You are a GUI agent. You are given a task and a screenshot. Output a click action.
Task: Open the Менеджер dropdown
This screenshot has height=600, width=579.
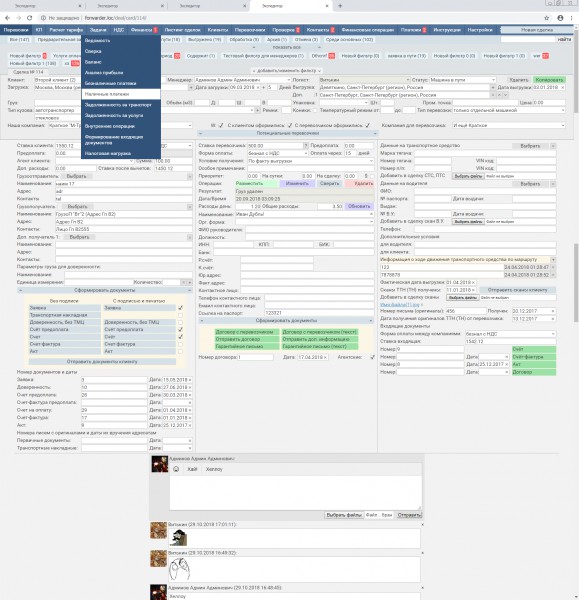click(243, 80)
